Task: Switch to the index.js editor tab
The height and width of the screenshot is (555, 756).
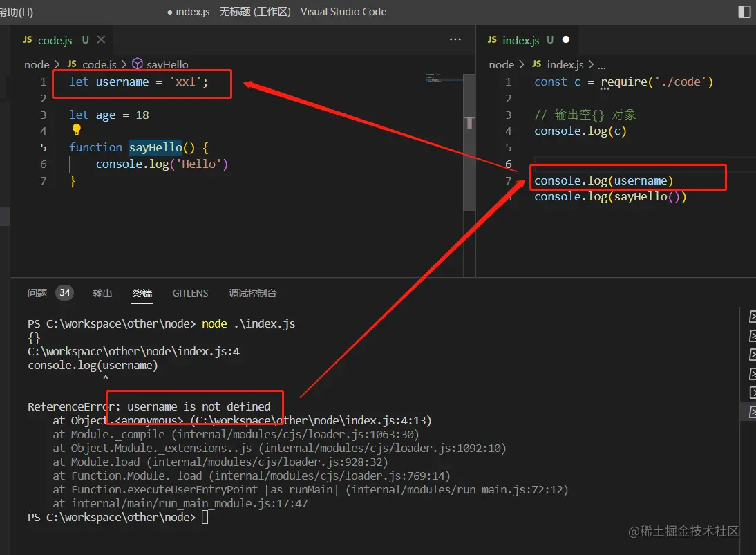Action: 521,40
